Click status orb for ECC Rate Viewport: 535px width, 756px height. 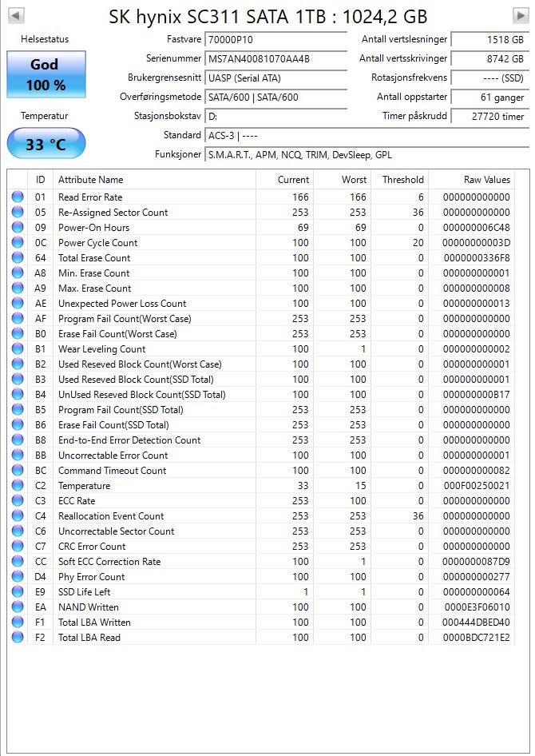[18, 500]
